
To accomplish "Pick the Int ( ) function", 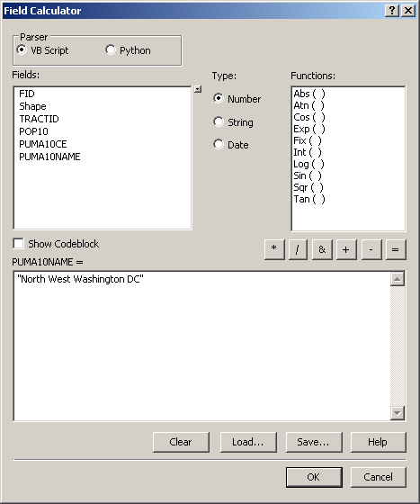I will point(307,152).
